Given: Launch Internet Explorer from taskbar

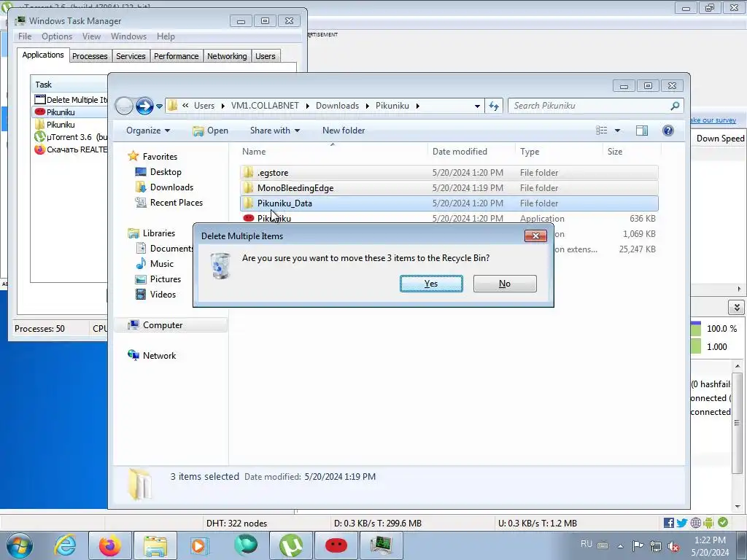Looking at the screenshot, I should click(x=65, y=545).
